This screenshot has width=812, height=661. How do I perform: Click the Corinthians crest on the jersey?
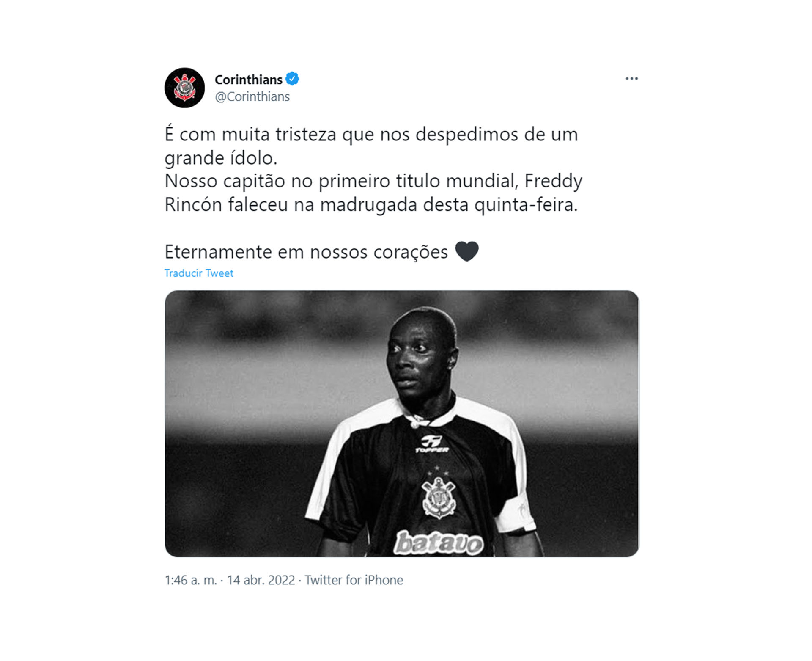coord(439,498)
